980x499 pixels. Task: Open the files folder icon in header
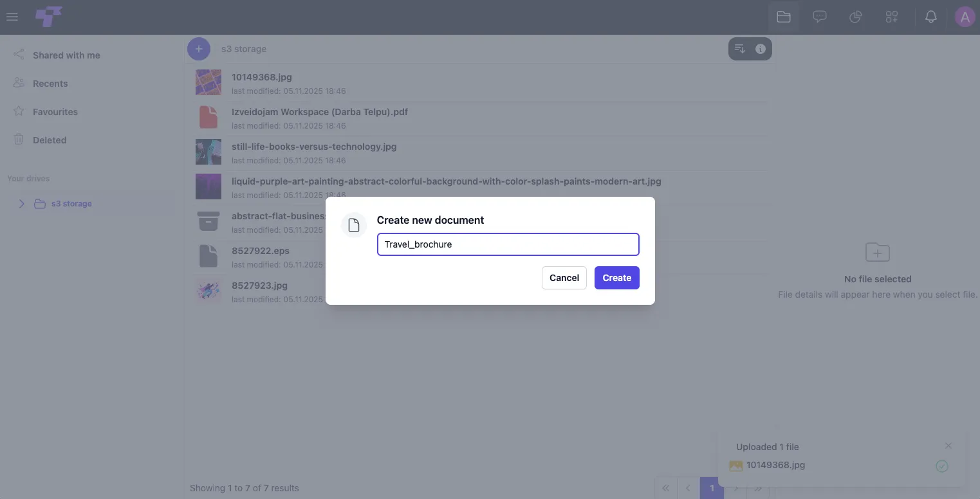tap(783, 17)
